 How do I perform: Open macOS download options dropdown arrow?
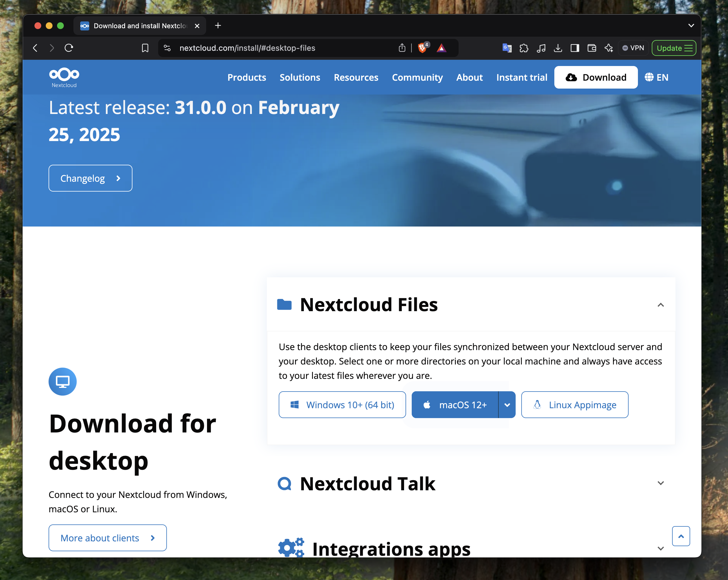point(507,405)
